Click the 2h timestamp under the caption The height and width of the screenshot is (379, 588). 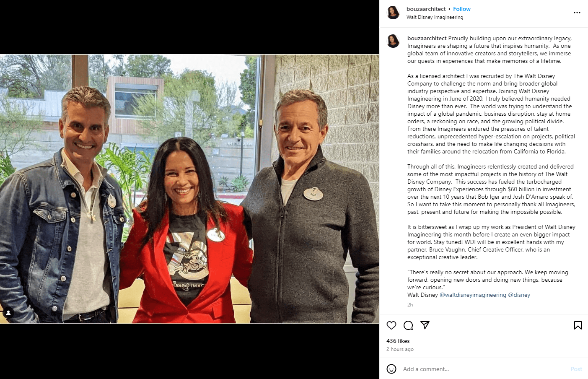[x=410, y=305]
